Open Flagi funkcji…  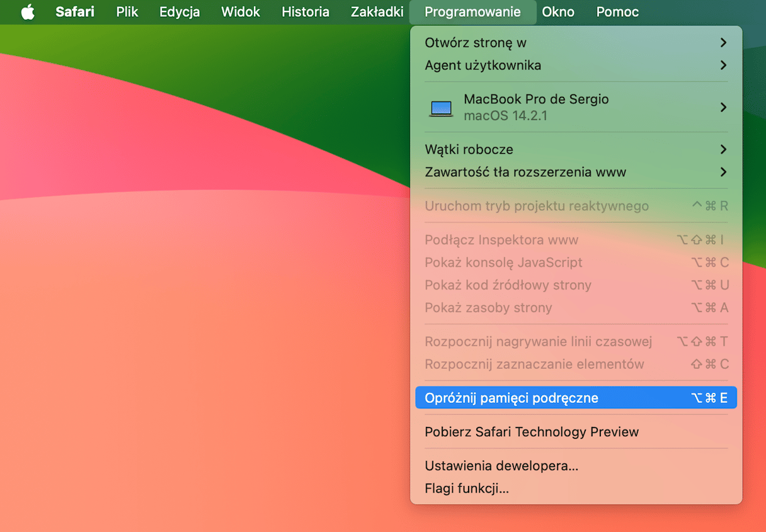(x=576, y=489)
